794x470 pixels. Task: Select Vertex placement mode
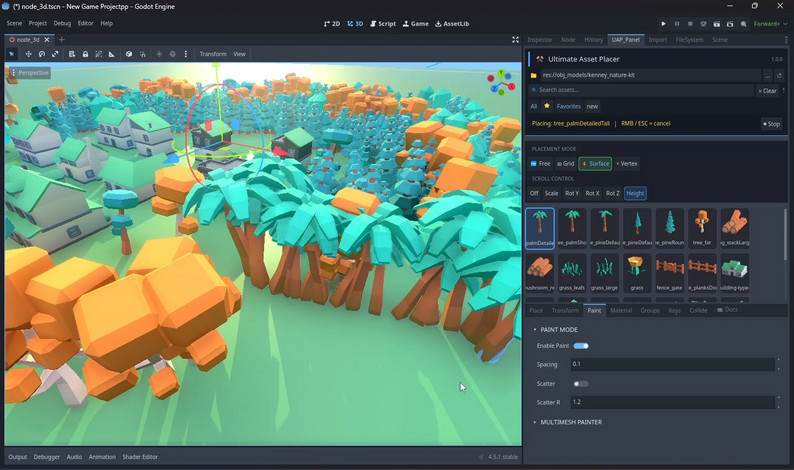(x=627, y=164)
